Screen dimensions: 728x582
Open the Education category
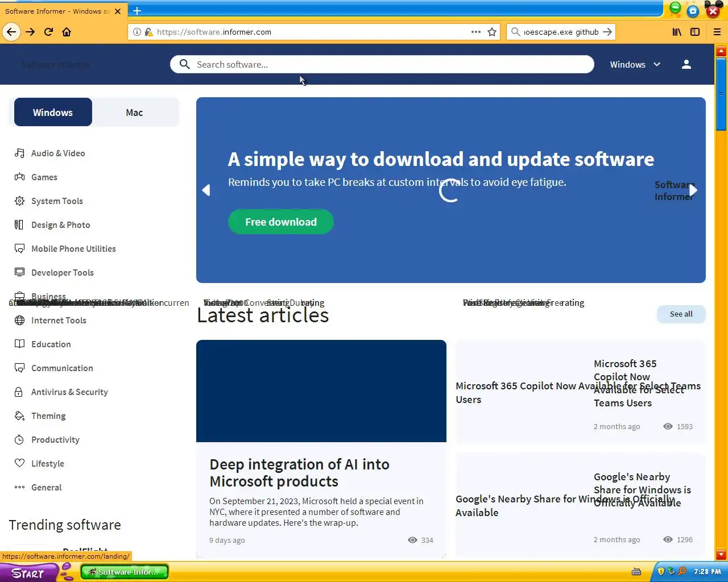point(43,344)
